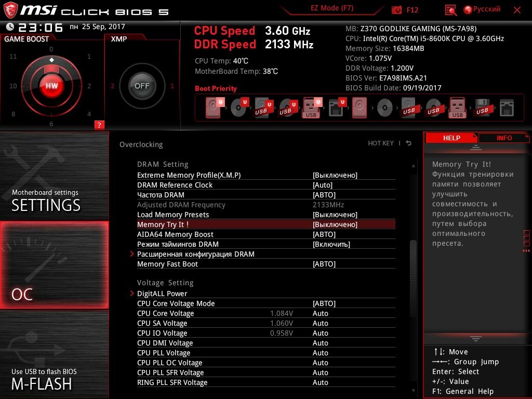532x399 pixels.
Task: Toggle the XMP OFF button
Action: pos(142,86)
